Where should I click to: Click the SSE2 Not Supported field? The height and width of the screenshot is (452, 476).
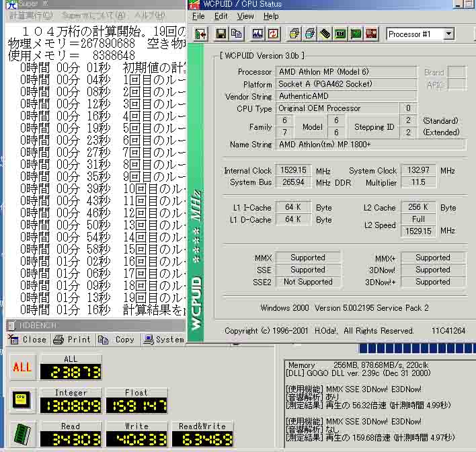click(x=308, y=282)
